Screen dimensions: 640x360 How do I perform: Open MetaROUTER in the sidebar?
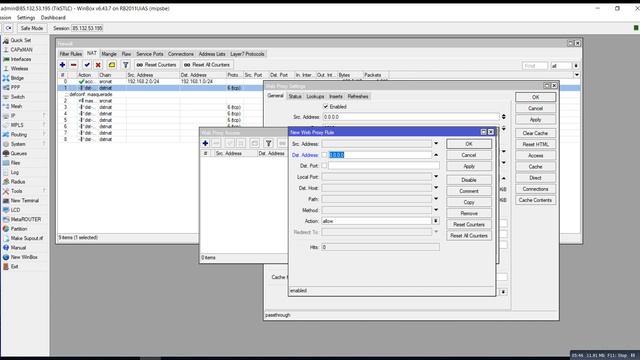[25, 219]
